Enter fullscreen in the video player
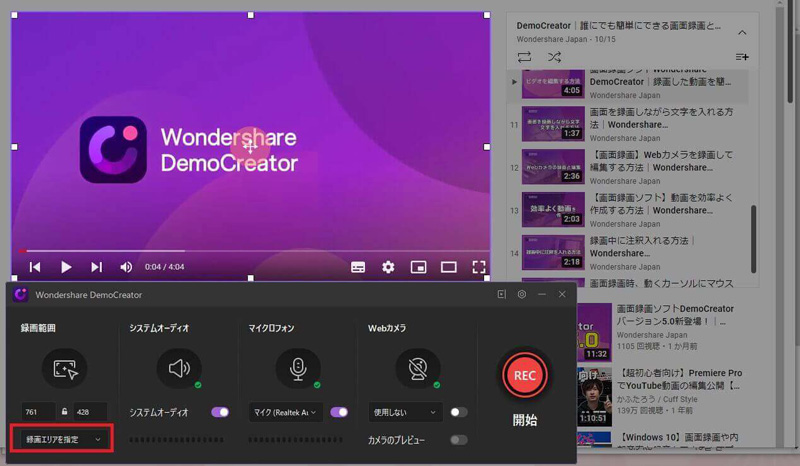800x466 pixels. pyautogui.click(x=479, y=267)
